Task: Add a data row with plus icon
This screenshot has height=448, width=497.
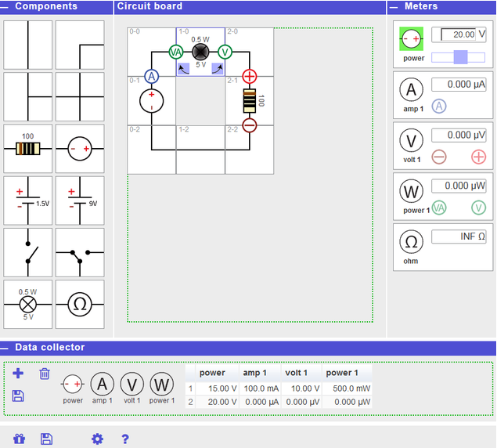Action: click(19, 374)
